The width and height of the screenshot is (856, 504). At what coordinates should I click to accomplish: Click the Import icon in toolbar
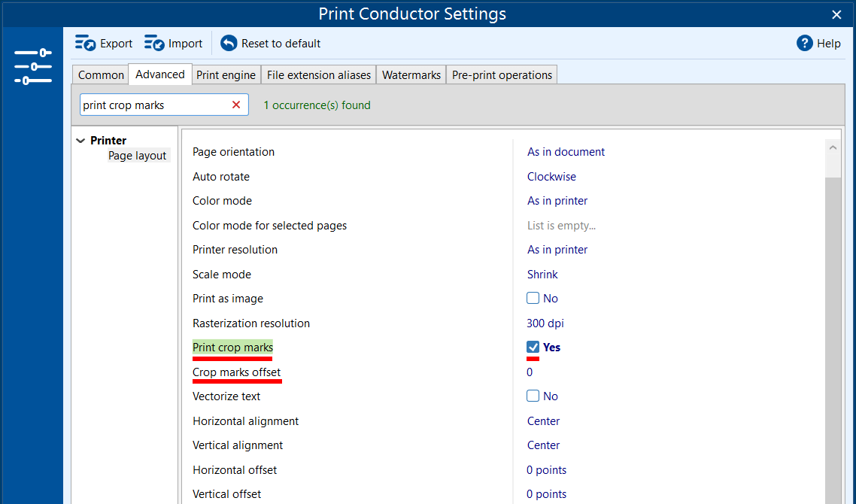[154, 44]
